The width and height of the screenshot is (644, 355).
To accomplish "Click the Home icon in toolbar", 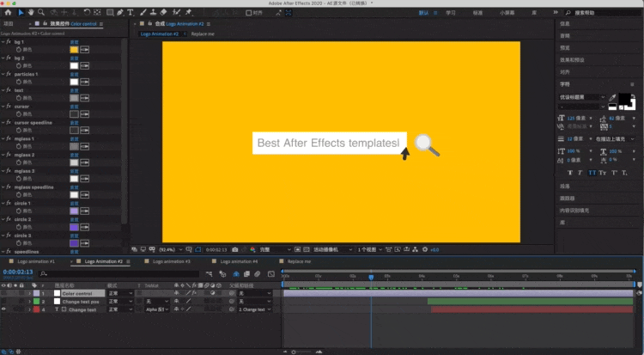I will click(8, 12).
